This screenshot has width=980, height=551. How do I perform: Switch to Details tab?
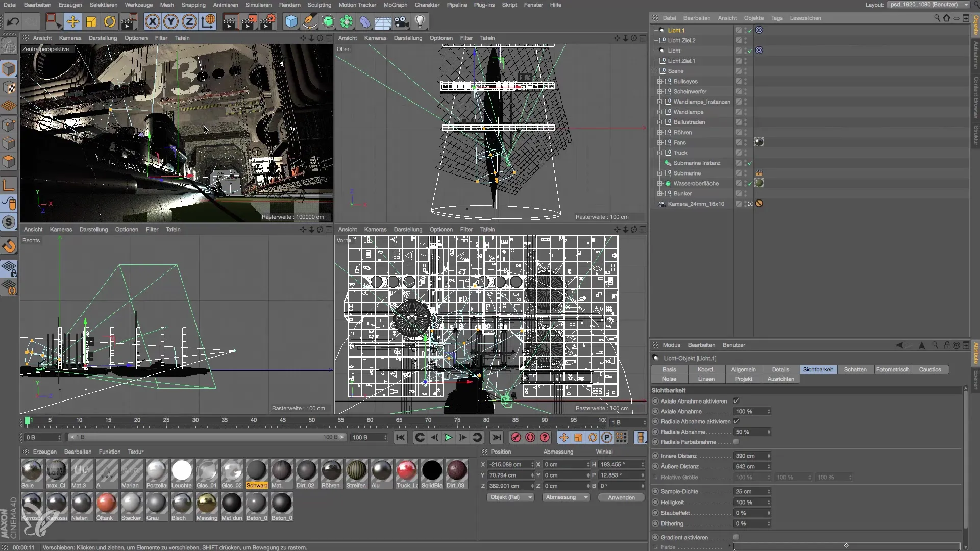780,369
